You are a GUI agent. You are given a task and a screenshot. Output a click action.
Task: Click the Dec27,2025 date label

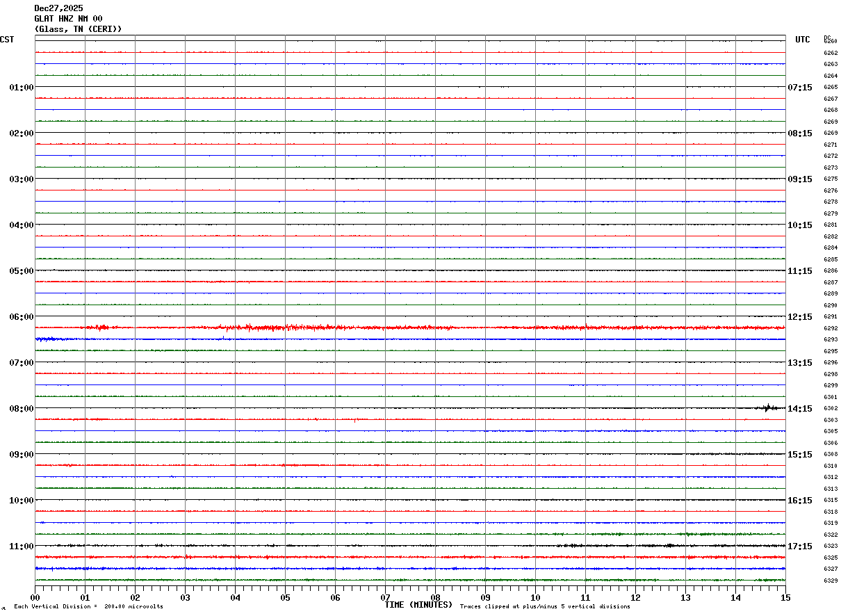[58, 8]
